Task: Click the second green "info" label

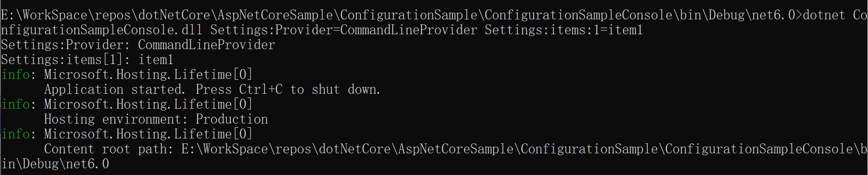Action: [16, 104]
